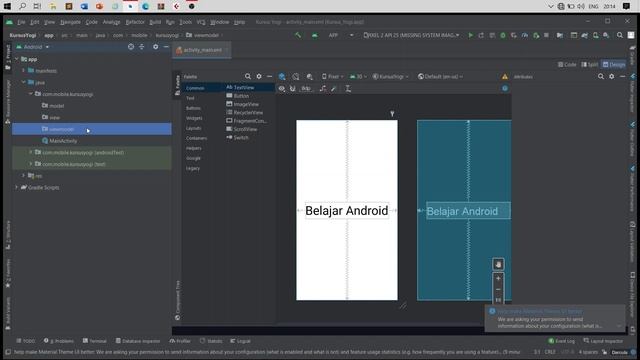The width and height of the screenshot is (640, 360).
Task: Open the Logcat tool window
Action: [240, 341]
